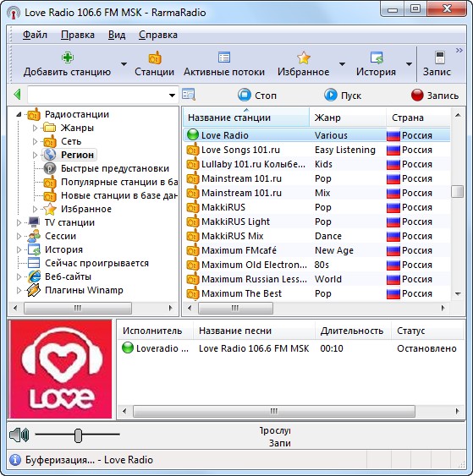Image resolution: width=473 pixels, height=476 pixels.
Task: Click the station search icon beside combo box
Action: coord(189,95)
